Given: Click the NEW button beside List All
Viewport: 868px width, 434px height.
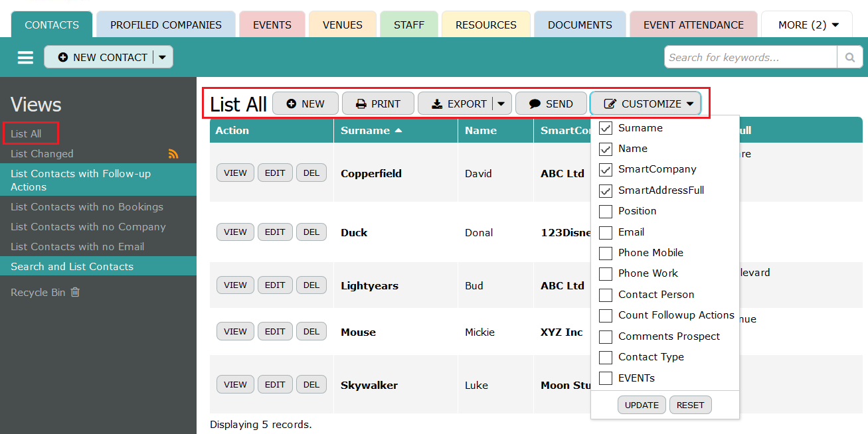Looking at the screenshot, I should click(x=305, y=104).
